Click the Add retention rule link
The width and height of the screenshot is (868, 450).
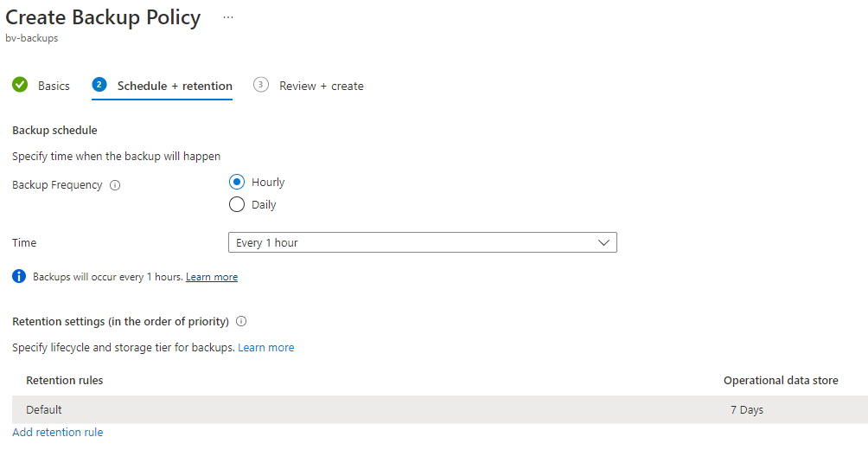[x=57, y=432]
